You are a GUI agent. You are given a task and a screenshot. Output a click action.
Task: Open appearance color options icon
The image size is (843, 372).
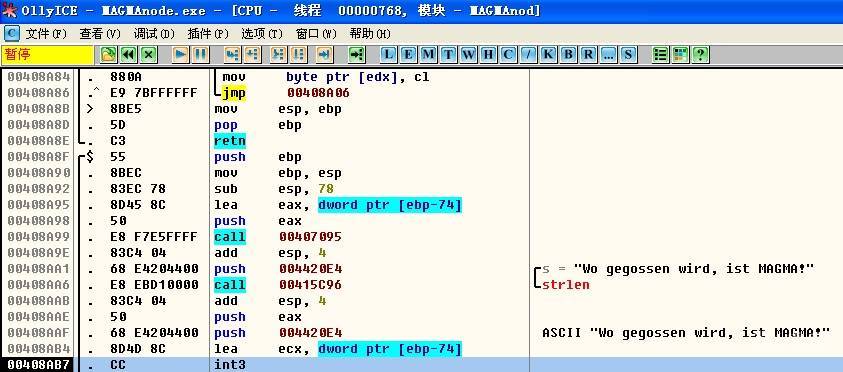(680, 54)
